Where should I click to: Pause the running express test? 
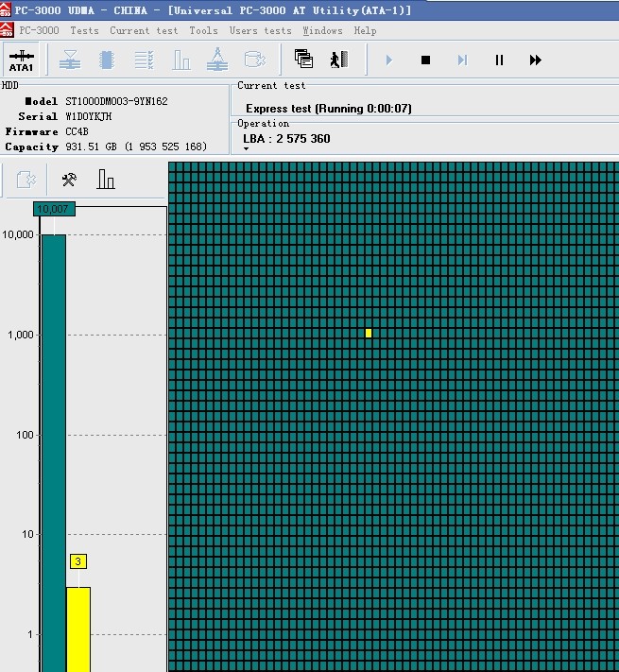[499, 60]
